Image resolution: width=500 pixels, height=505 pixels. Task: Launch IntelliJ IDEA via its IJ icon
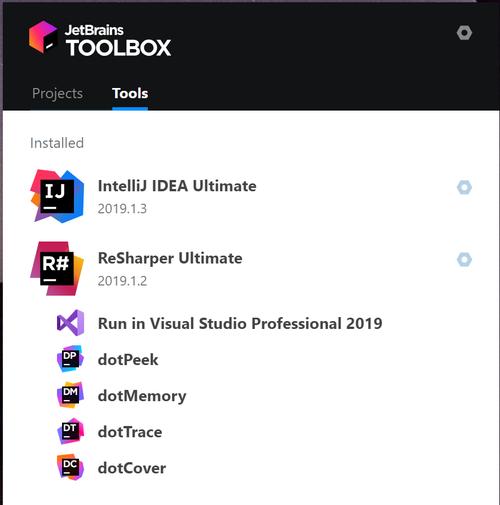click(57, 196)
